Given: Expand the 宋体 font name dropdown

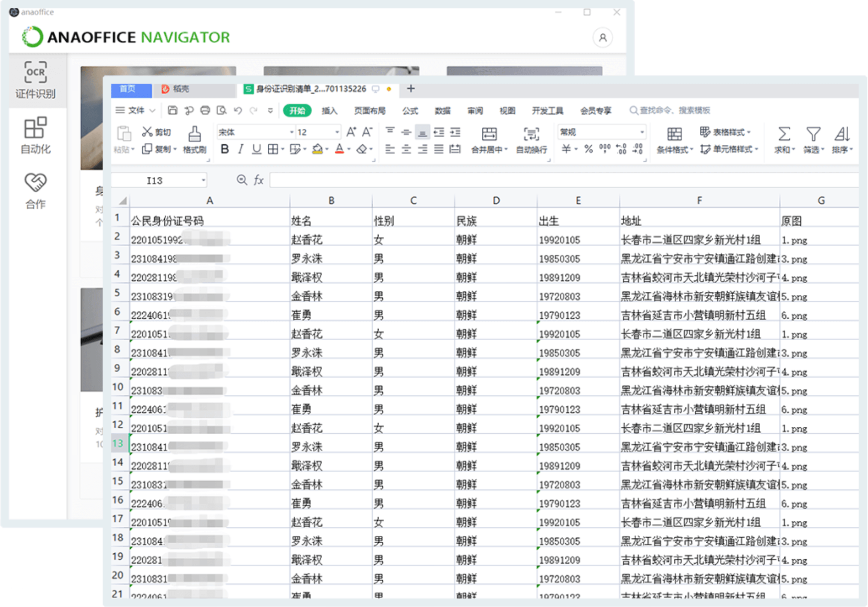Looking at the screenshot, I should tap(292, 132).
